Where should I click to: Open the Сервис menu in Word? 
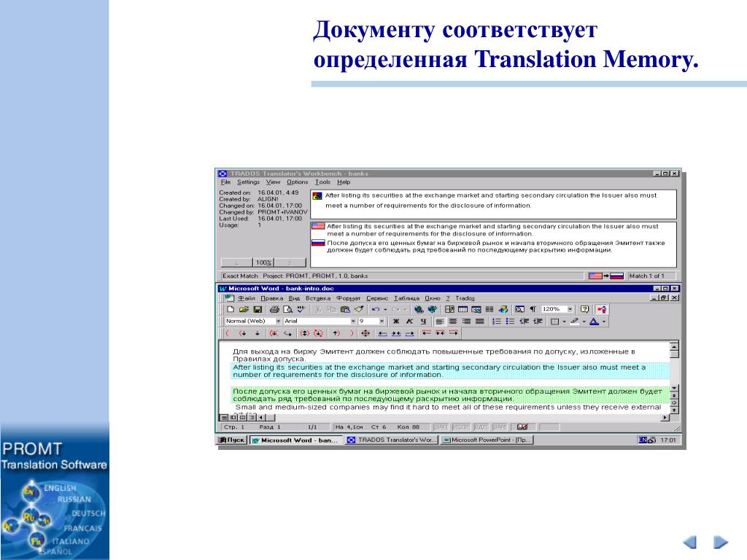click(377, 298)
